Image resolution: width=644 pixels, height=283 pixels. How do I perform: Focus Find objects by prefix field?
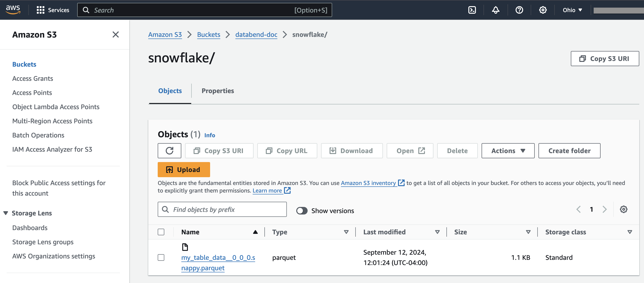click(x=222, y=209)
